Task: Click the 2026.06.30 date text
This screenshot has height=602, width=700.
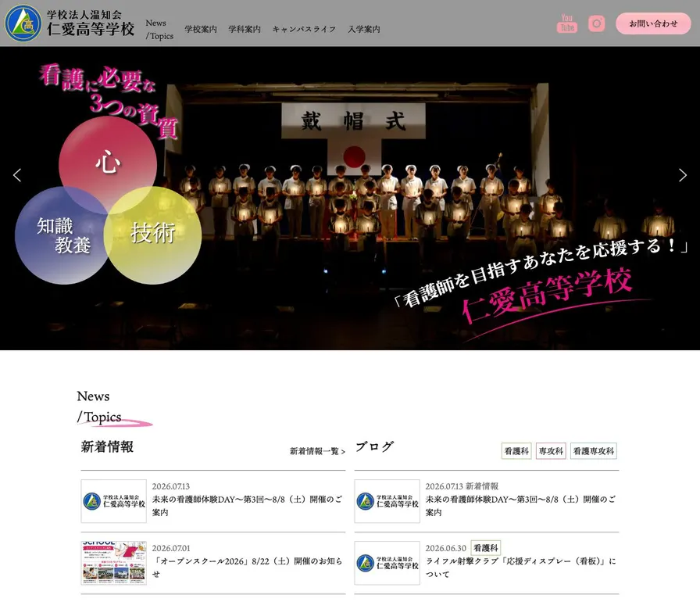Action: (x=445, y=548)
